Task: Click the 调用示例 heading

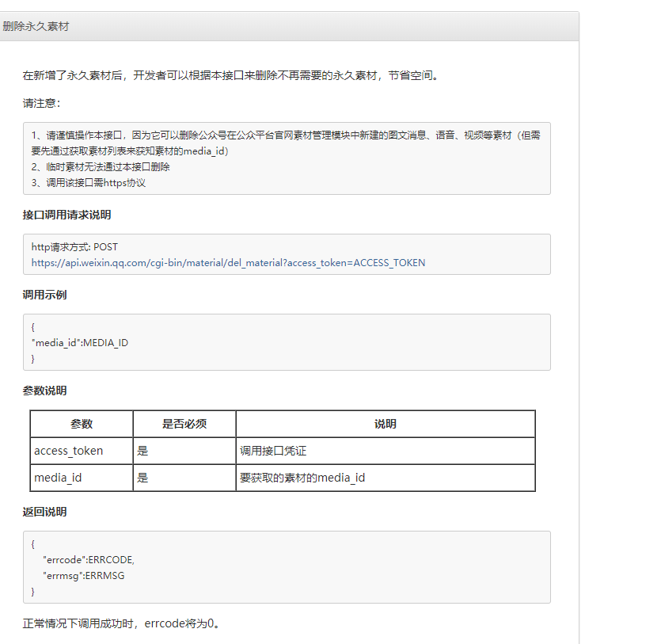Action: (44, 295)
